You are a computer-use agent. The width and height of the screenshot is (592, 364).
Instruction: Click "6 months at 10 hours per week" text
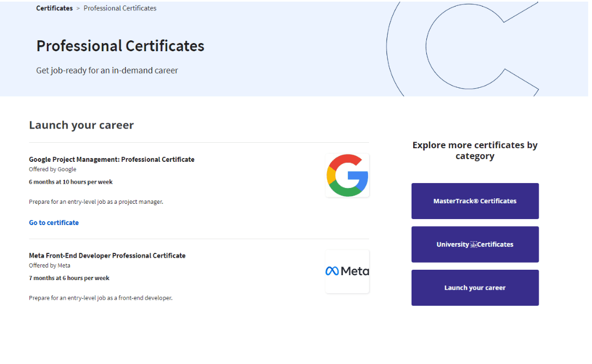point(70,181)
